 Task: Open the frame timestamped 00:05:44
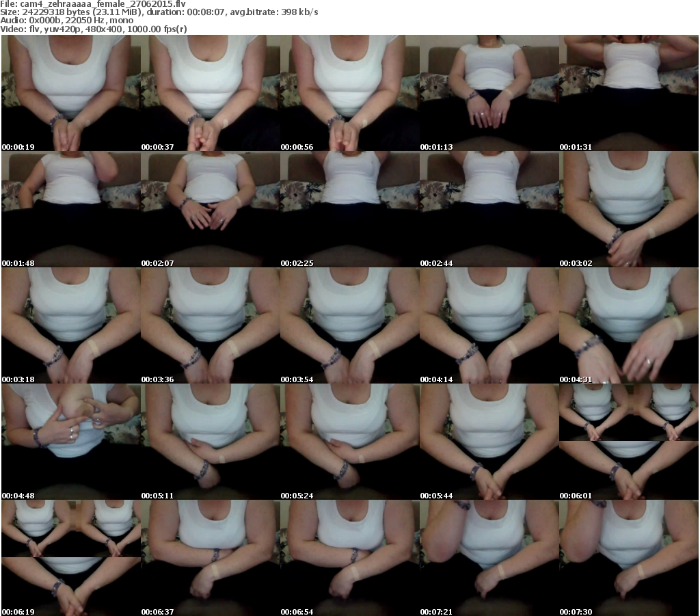[489, 442]
